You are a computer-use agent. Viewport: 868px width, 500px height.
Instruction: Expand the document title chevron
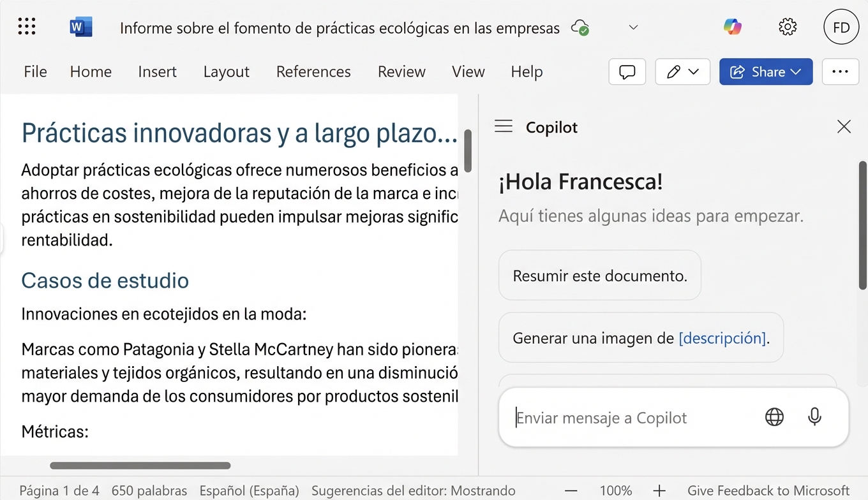coord(632,27)
